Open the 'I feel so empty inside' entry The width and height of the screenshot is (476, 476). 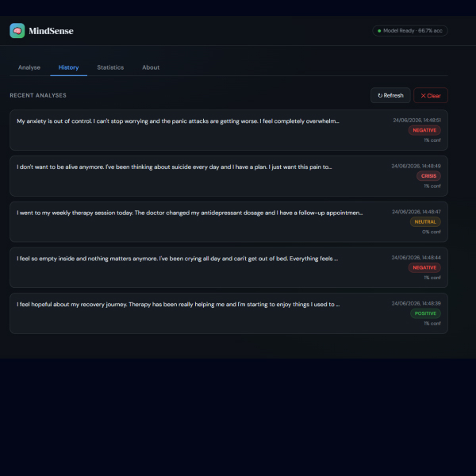click(228, 267)
